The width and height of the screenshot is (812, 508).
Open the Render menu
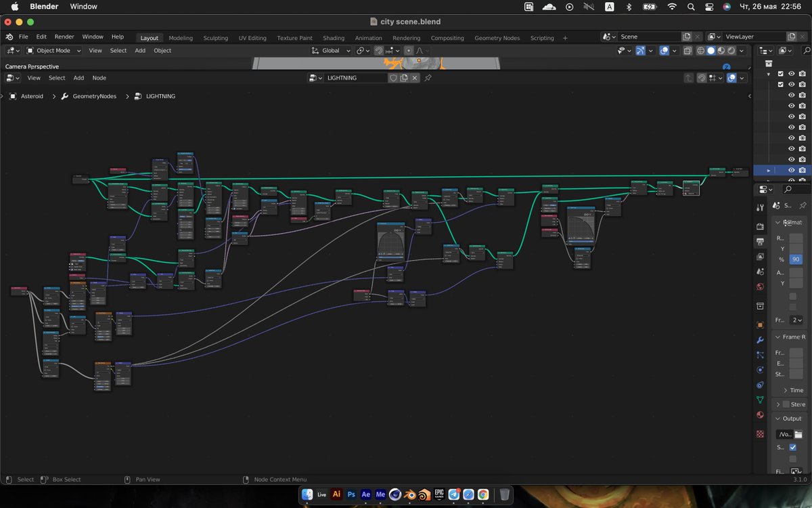[64, 37]
